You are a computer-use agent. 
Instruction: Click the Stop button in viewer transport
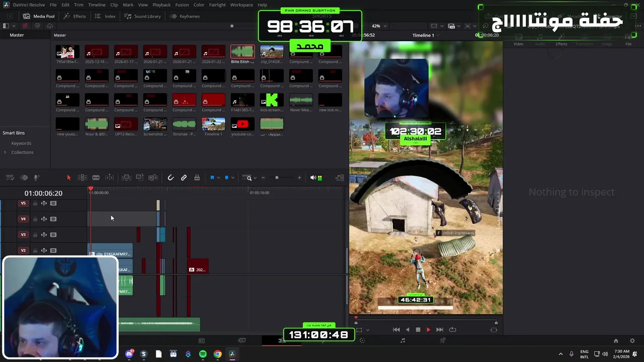coord(418,329)
